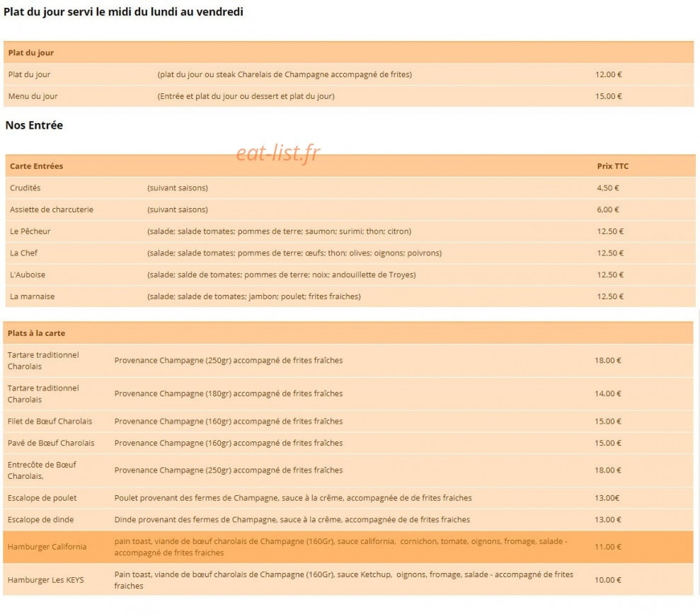Click the 15.00 € price for Filet de Bœuf
700x614 pixels.
pyautogui.click(x=607, y=421)
